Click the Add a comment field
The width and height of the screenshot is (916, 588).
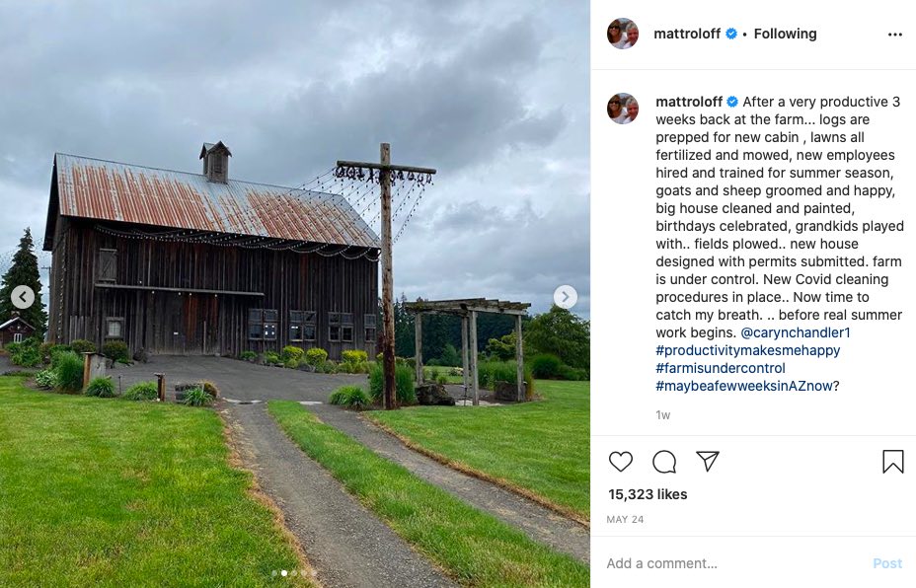tap(730, 563)
